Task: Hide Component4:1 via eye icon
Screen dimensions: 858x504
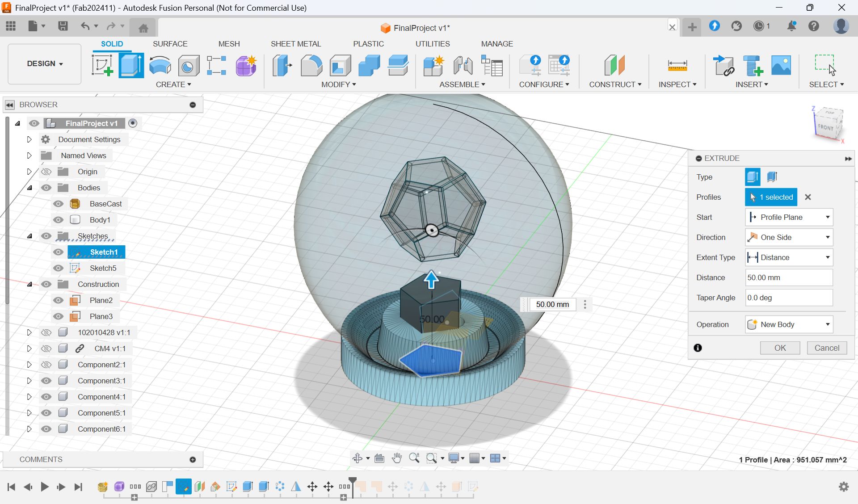Action: [46, 397]
